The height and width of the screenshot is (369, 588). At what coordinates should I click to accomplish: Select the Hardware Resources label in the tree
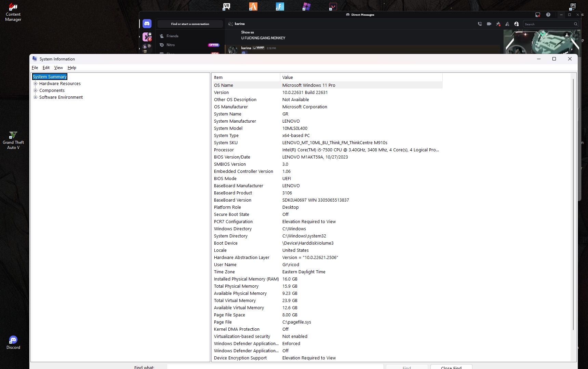[x=60, y=84]
